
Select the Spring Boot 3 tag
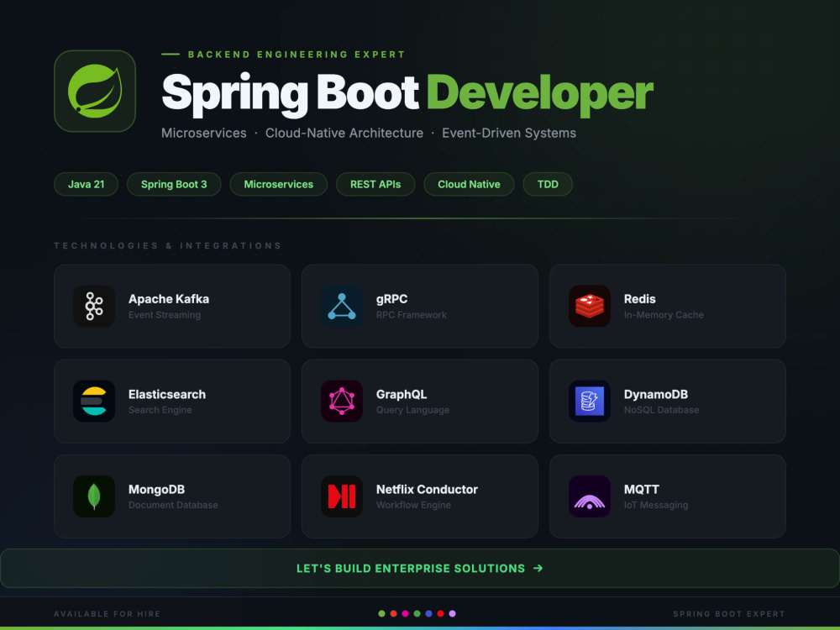coord(174,184)
